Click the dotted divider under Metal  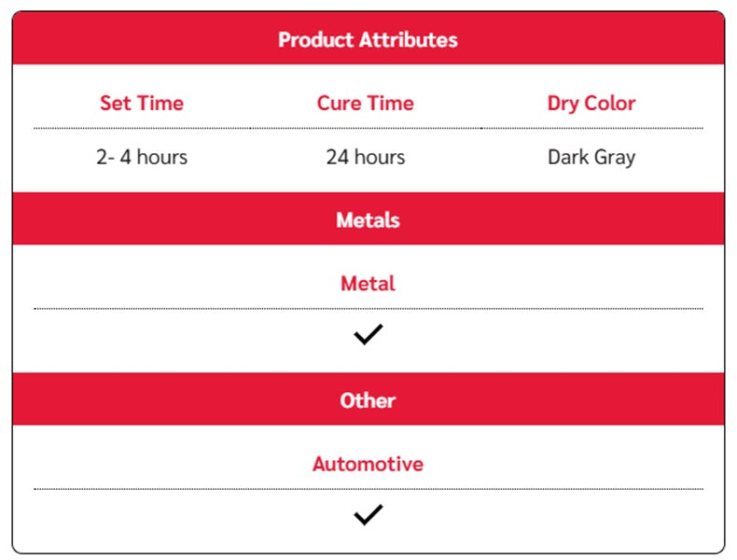[368, 309]
